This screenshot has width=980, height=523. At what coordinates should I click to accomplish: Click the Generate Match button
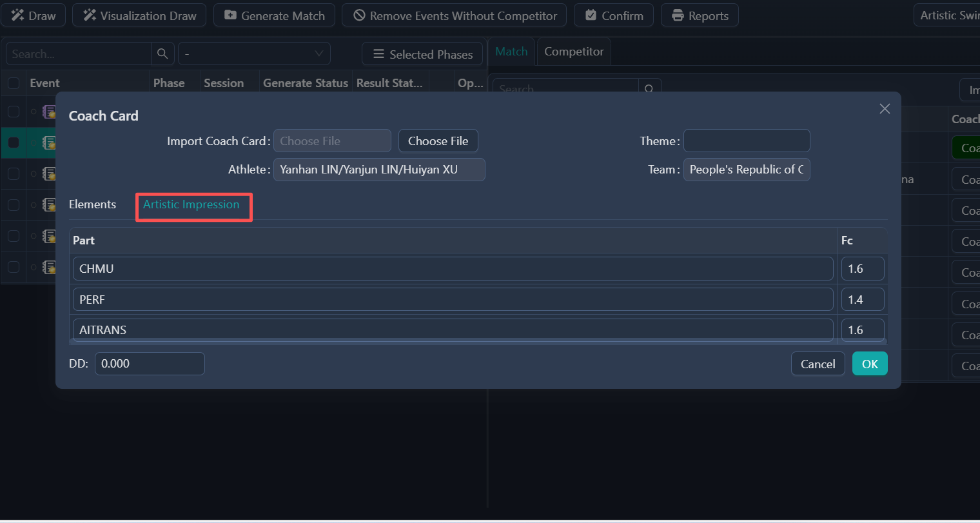274,15
